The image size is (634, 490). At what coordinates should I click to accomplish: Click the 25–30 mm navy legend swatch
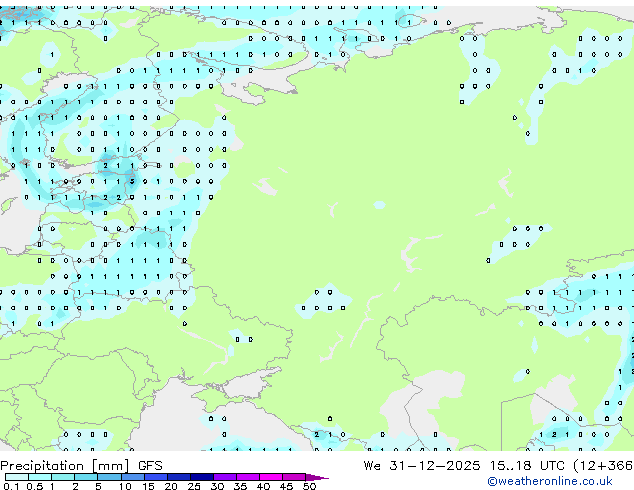[x=202, y=477]
